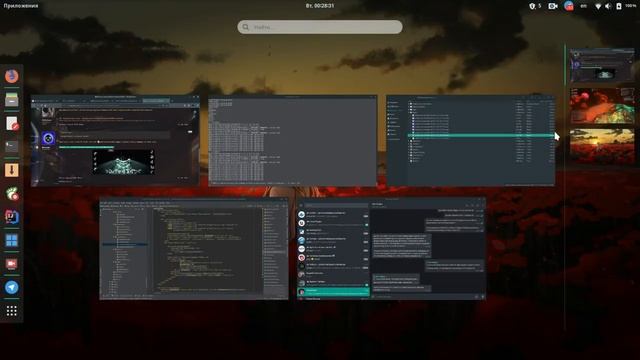Click the highlighted chat in Telegram window
640x360 pixels.
tap(333, 291)
